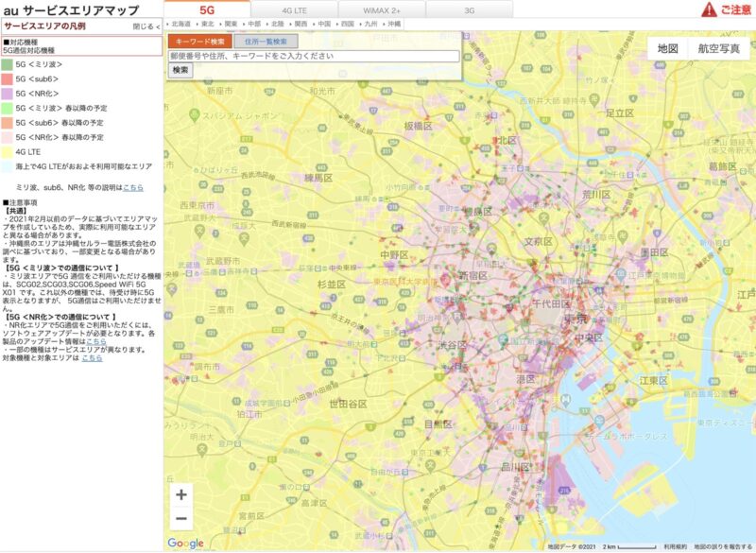This screenshot has height=553, width=756.
Task: Switch map to 航空写真 aerial view
Action: coord(719,48)
